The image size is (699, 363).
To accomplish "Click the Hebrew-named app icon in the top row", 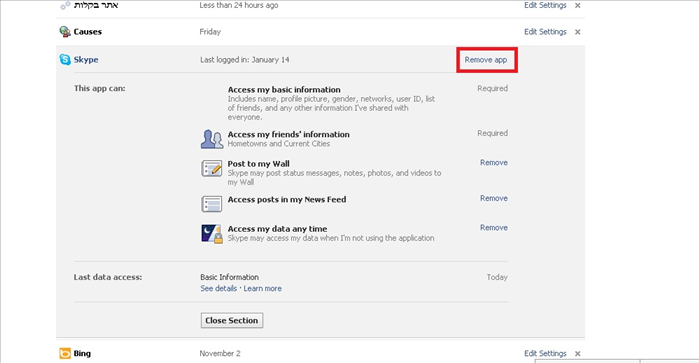I will coord(65,5).
